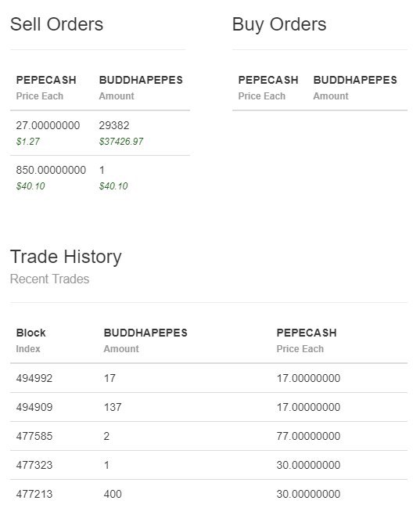This screenshot has height=515, width=420.
Task: Click the $37426.97 value text
Action: 121,142
